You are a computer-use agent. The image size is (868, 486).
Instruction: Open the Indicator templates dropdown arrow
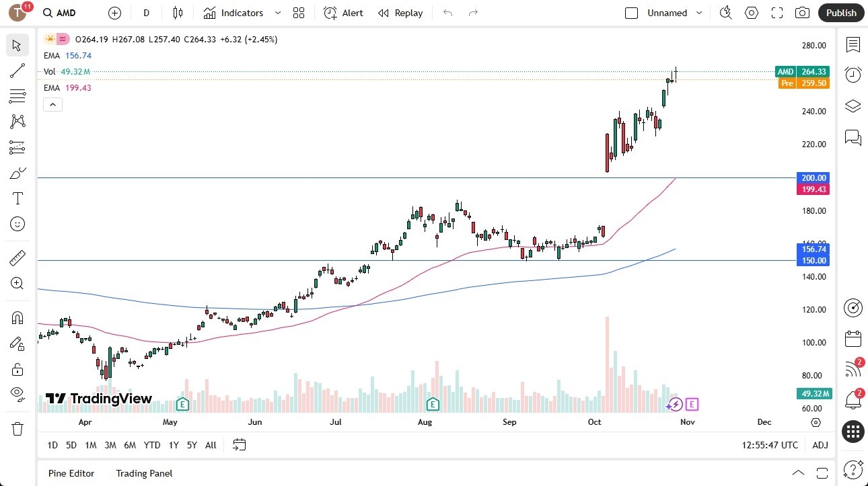[x=277, y=13]
